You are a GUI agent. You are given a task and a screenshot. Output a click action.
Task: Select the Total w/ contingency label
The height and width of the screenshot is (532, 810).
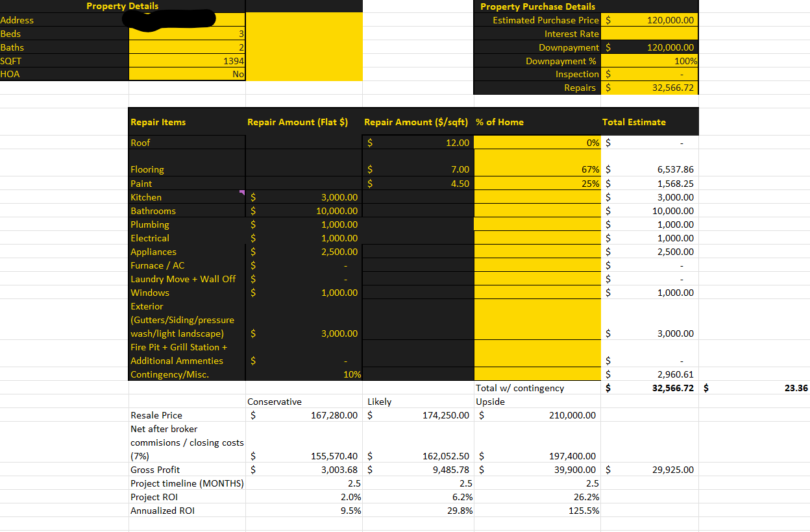tap(520, 388)
